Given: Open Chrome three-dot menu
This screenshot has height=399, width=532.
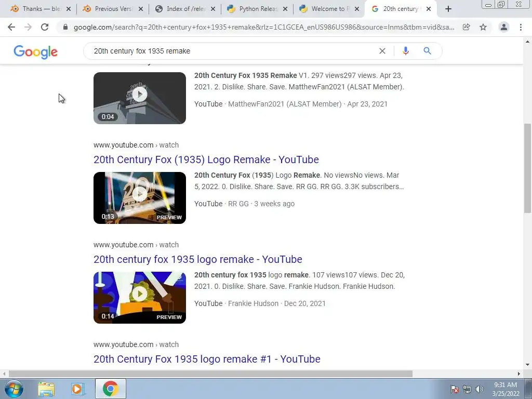Looking at the screenshot, I should [521, 27].
